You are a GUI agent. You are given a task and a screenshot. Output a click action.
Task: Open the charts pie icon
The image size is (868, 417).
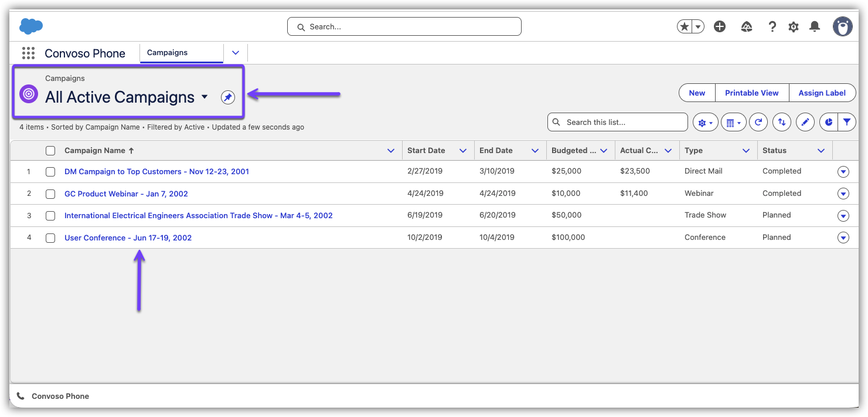(x=829, y=122)
